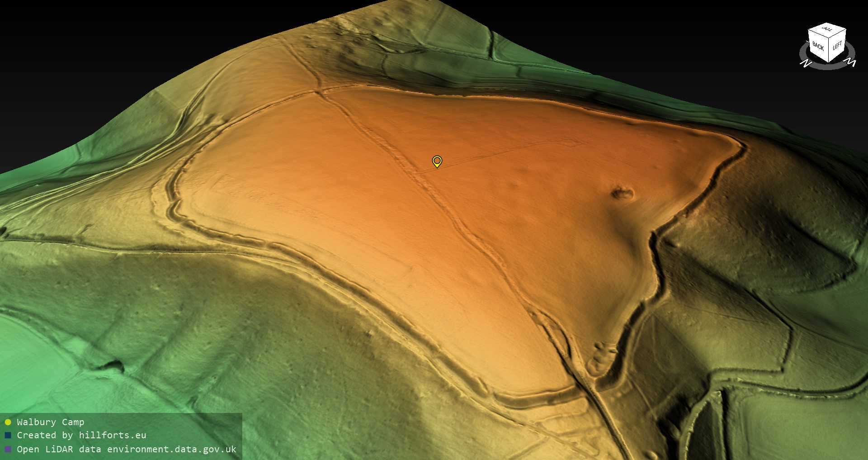Screen dimensions: 868x460
Task: Click the crater-like pit on the plateau
Action: pyautogui.click(x=623, y=194)
